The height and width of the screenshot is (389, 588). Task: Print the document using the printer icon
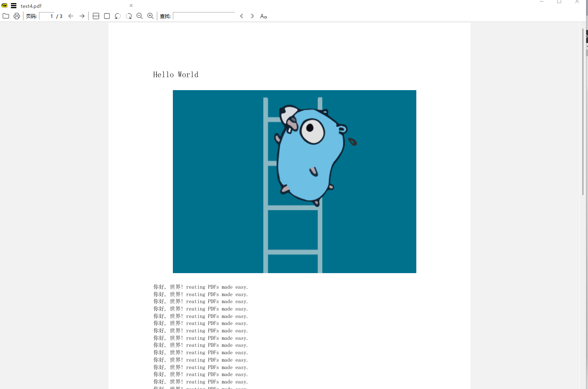(17, 16)
